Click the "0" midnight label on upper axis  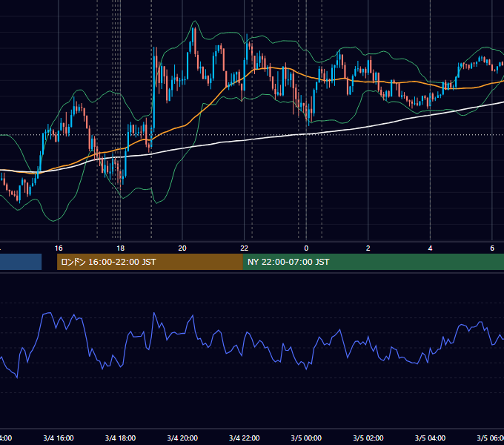click(306, 248)
